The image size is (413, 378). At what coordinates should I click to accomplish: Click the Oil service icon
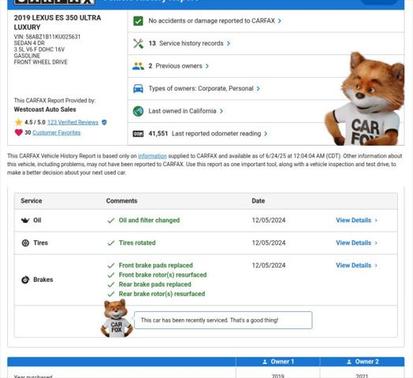point(25,220)
